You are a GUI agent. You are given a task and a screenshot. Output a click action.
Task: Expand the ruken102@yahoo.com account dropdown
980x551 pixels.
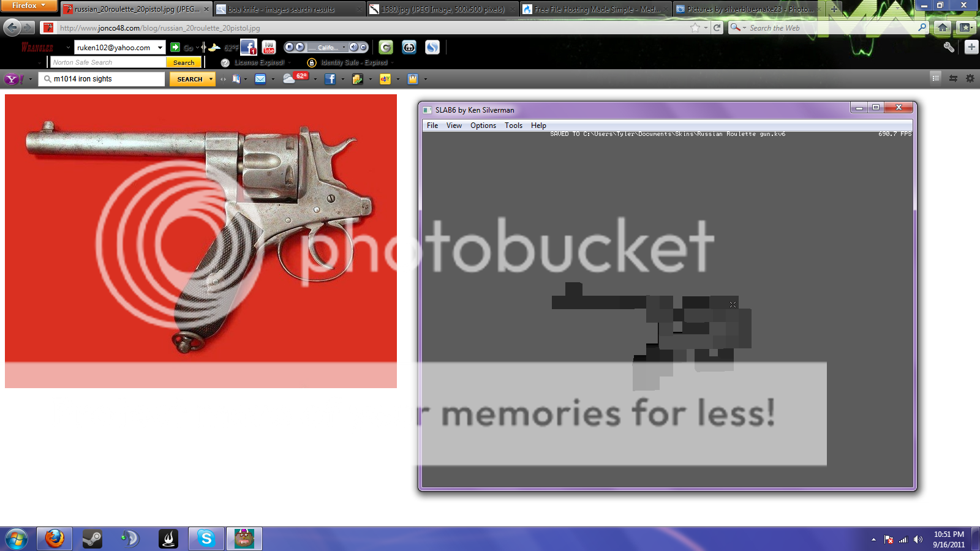tap(160, 48)
